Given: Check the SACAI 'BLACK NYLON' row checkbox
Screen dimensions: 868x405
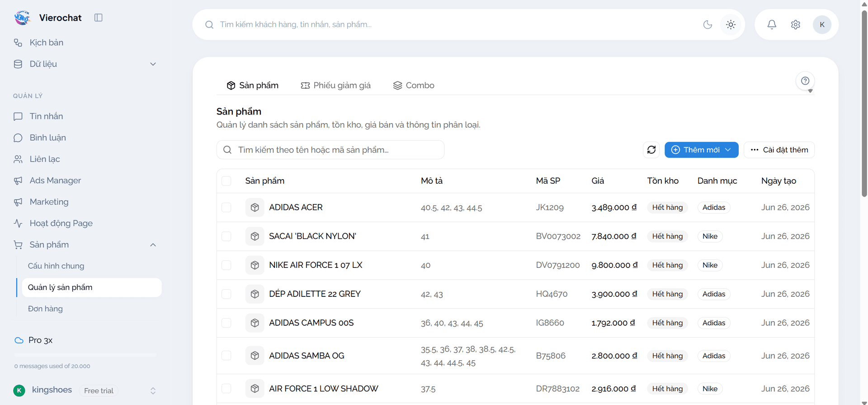Looking at the screenshot, I should point(226,236).
